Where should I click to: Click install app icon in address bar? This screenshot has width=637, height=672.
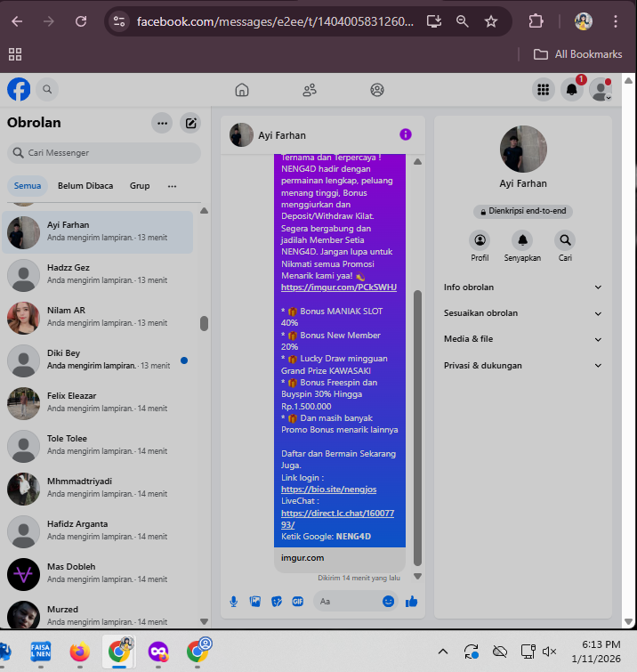pyautogui.click(x=434, y=21)
